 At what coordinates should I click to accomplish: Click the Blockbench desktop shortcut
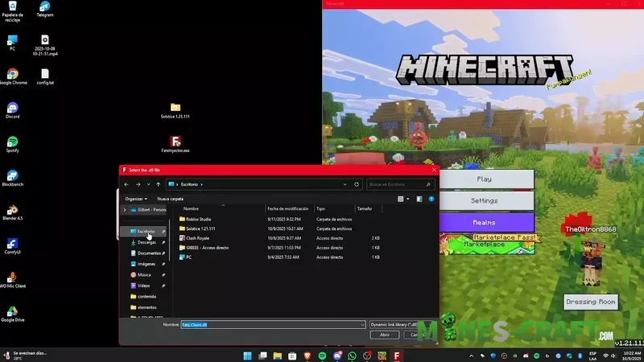coord(13,177)
